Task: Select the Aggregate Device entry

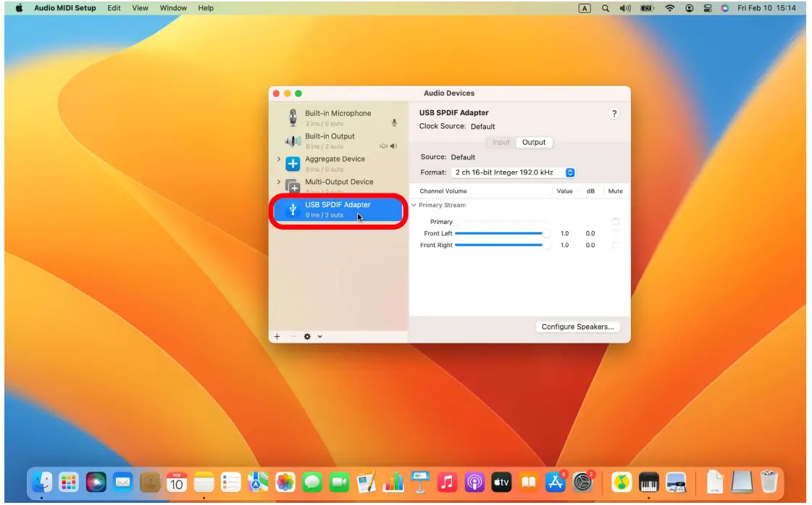Action: tap(338, 163)
